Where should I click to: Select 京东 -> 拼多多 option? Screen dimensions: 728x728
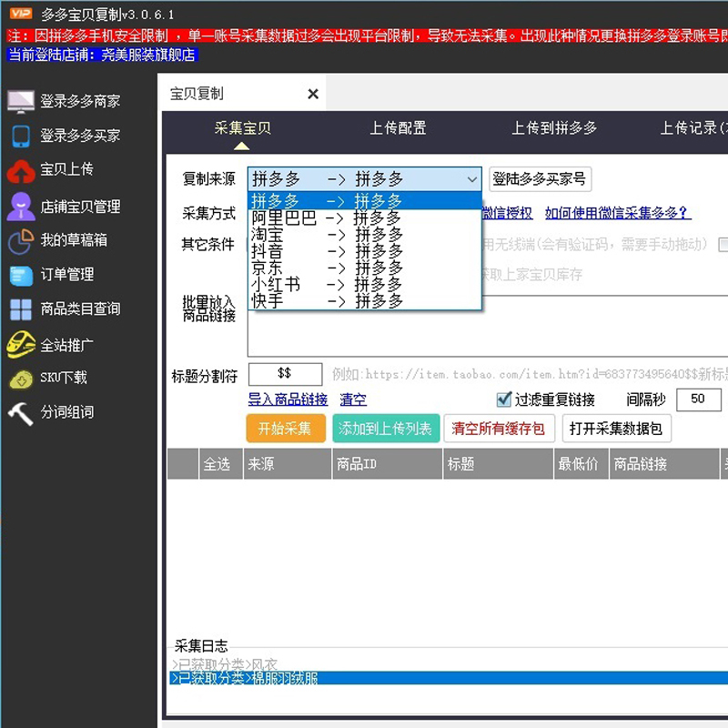(365, 268)
